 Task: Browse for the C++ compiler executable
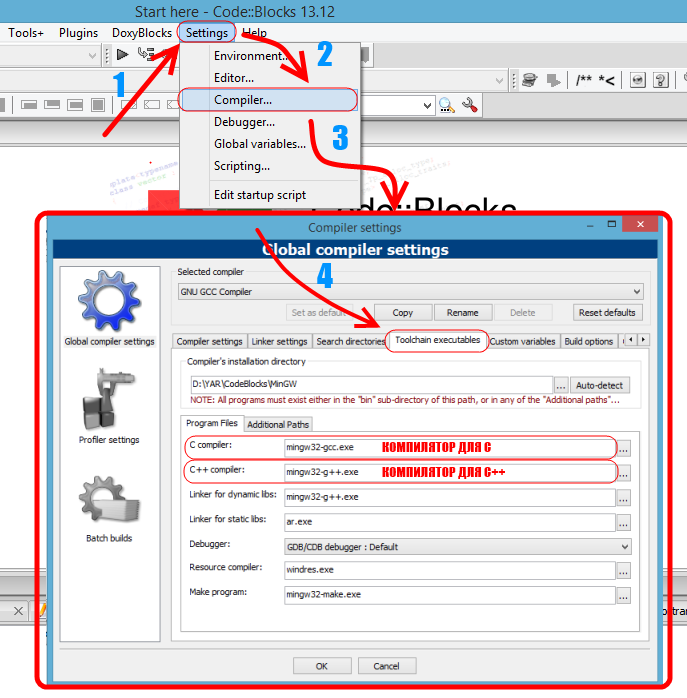pos(624,474)
